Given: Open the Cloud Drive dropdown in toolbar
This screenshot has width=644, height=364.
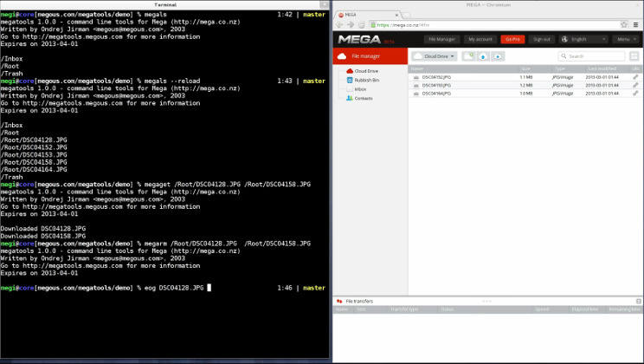Looking at the screenshot, I should click(435, 56).
